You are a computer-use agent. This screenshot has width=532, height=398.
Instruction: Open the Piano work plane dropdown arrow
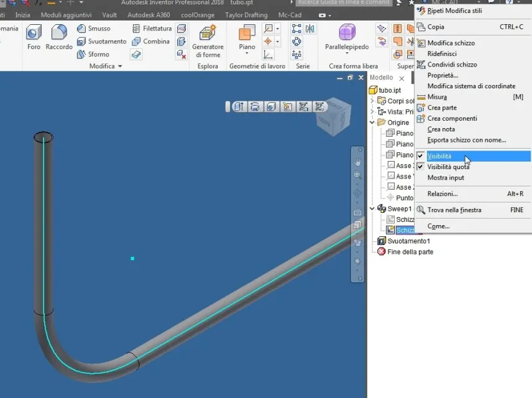point(247,53)
